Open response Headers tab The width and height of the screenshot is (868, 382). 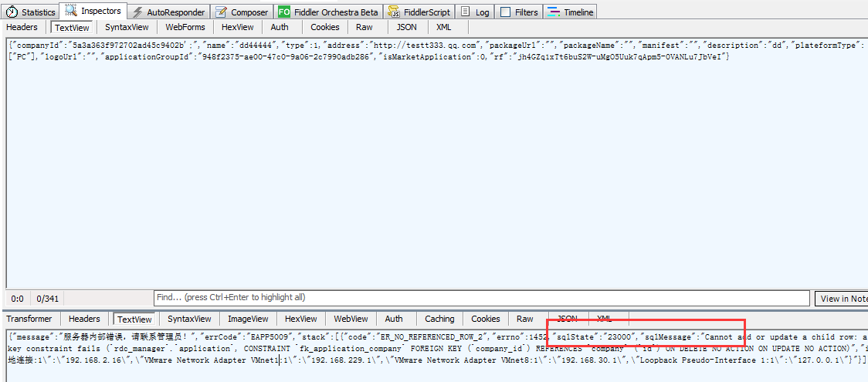click(85, 319)
